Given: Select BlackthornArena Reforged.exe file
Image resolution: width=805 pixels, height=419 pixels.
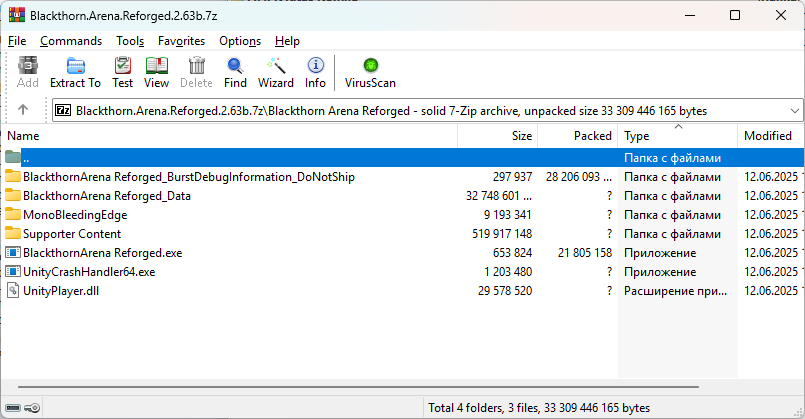Looking at the screenshot, I should 102,253.
